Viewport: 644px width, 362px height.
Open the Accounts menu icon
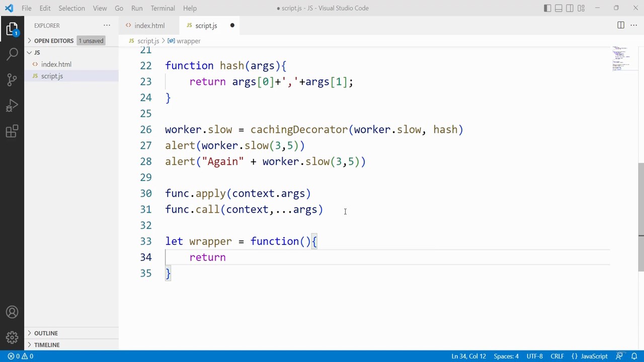[x=12, y=312]
